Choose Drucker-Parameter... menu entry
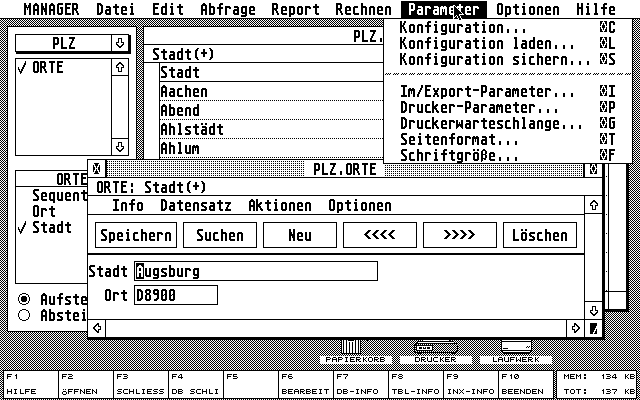 (508, 107)
